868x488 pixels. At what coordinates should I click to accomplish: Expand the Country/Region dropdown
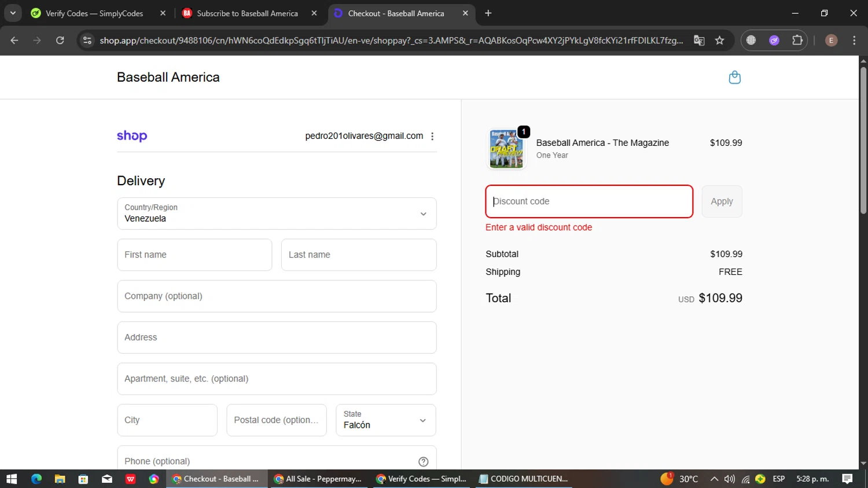click(x=277, y=214)
